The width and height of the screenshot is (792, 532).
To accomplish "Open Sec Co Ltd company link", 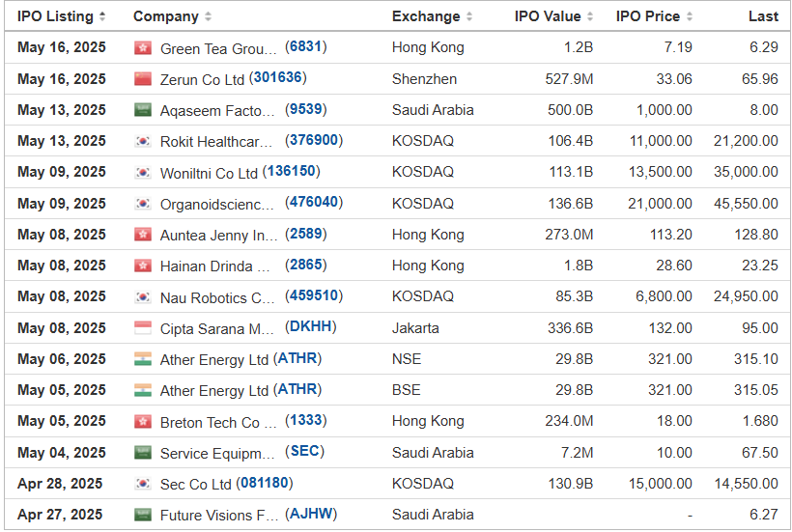I will coord(195,485).
